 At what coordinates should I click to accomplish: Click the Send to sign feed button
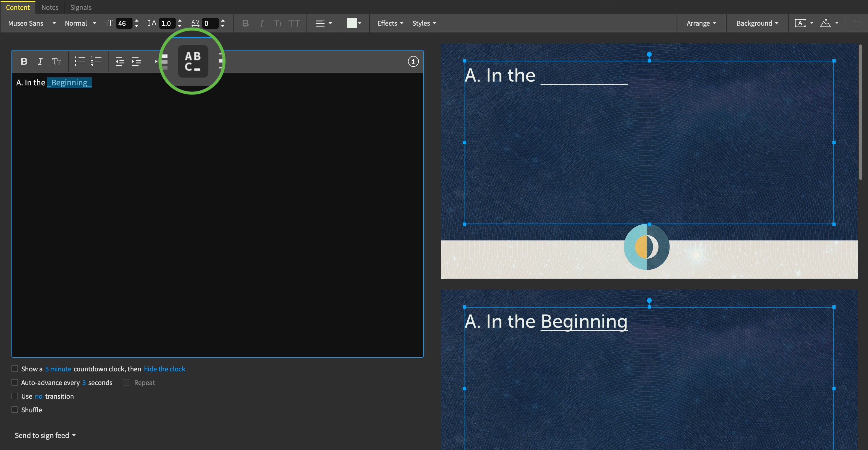pos(43,435)
